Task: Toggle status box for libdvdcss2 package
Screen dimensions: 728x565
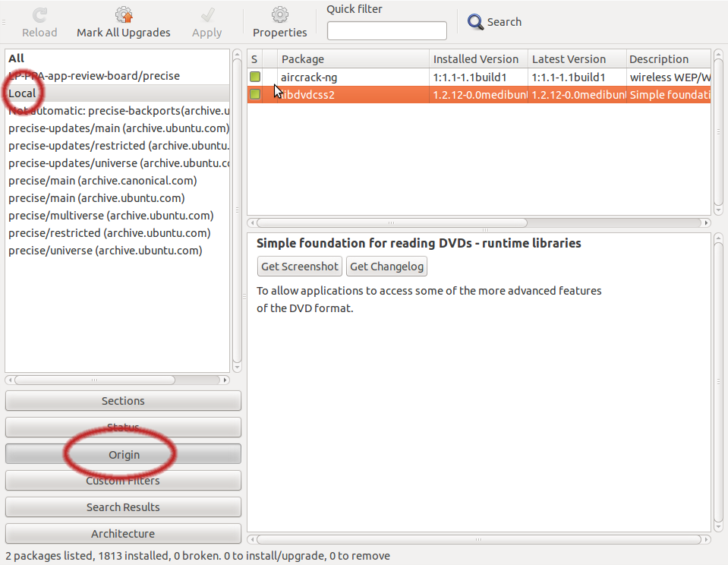Action: point(255,94)
